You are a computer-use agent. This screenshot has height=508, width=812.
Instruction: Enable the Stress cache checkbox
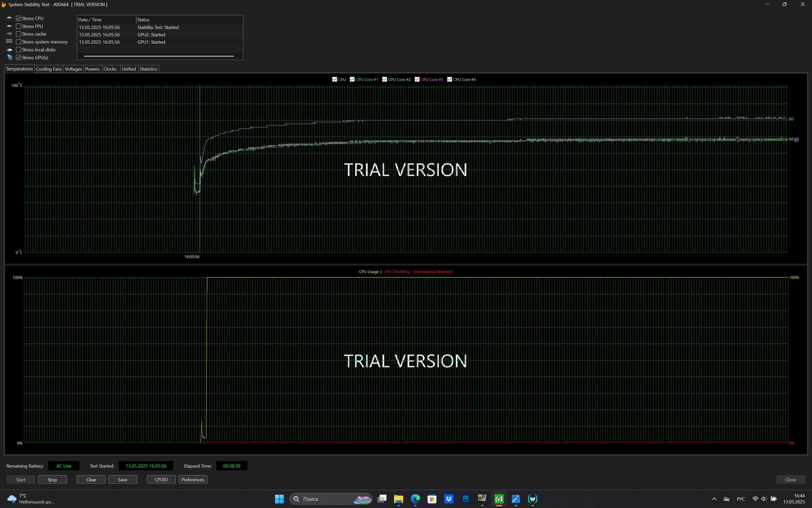click(x=19, y=34)
